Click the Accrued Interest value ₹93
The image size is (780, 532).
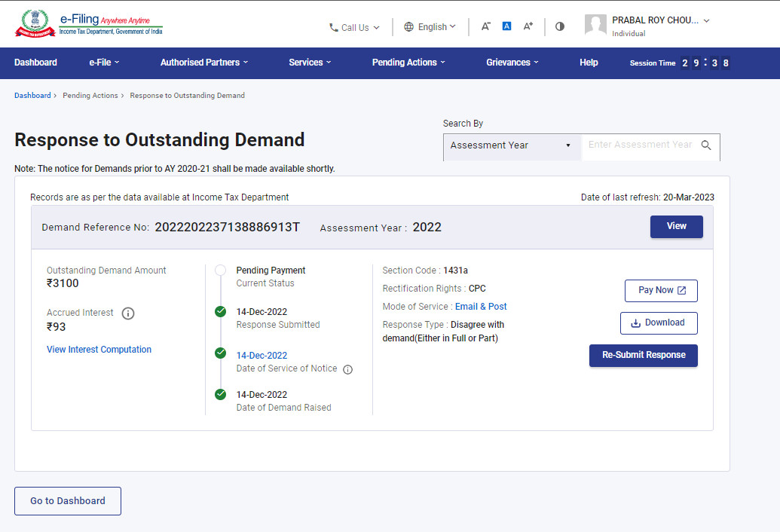(x=57, y=327)
